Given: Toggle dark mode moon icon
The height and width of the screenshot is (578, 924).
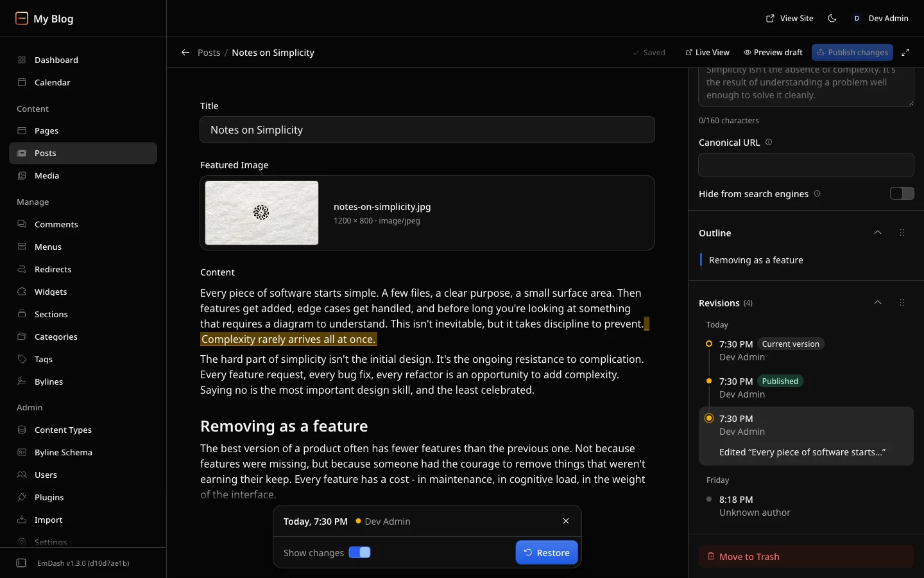Looking at the screenshot, I should coord(832,19).
